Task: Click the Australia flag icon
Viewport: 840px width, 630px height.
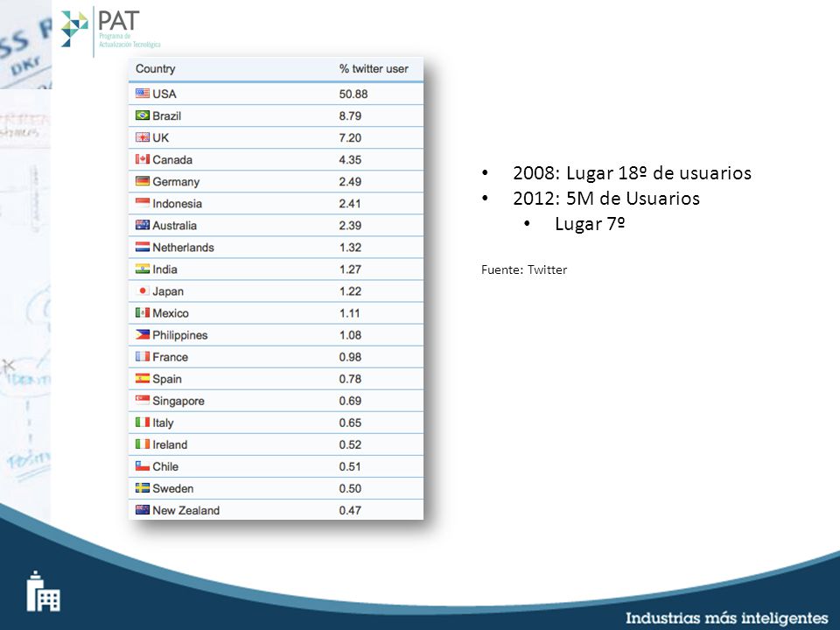Action: pos(143,225)
